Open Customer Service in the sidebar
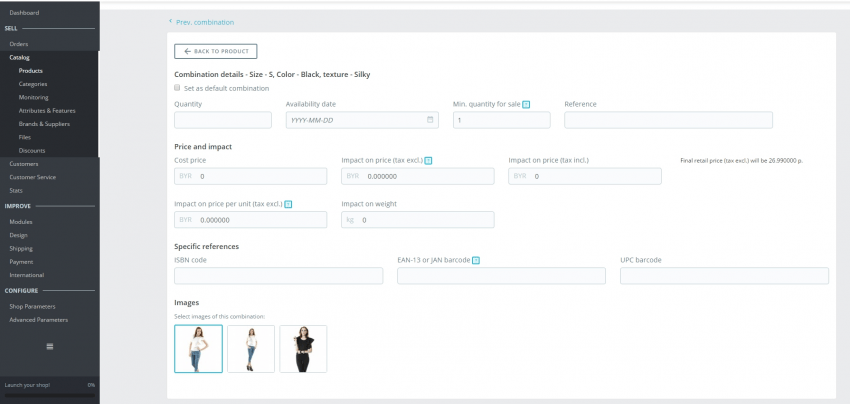Screen dimensions: 850x404 click(32, 177)
